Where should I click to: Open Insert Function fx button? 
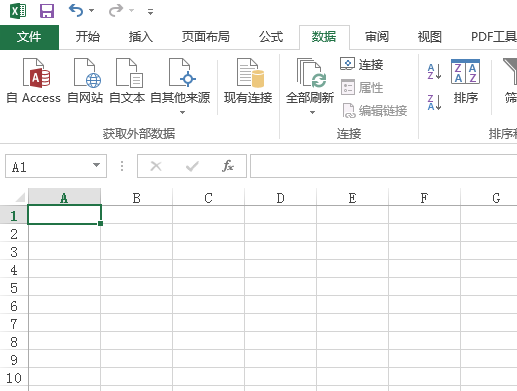(x=228, y=166)
